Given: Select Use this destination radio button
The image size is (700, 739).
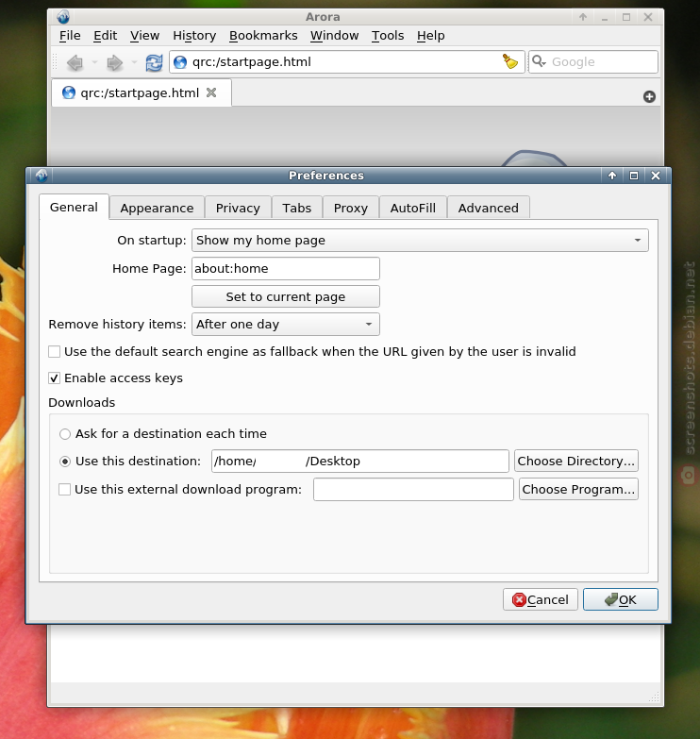Looking at the screenshot, I should coord(65,462).
